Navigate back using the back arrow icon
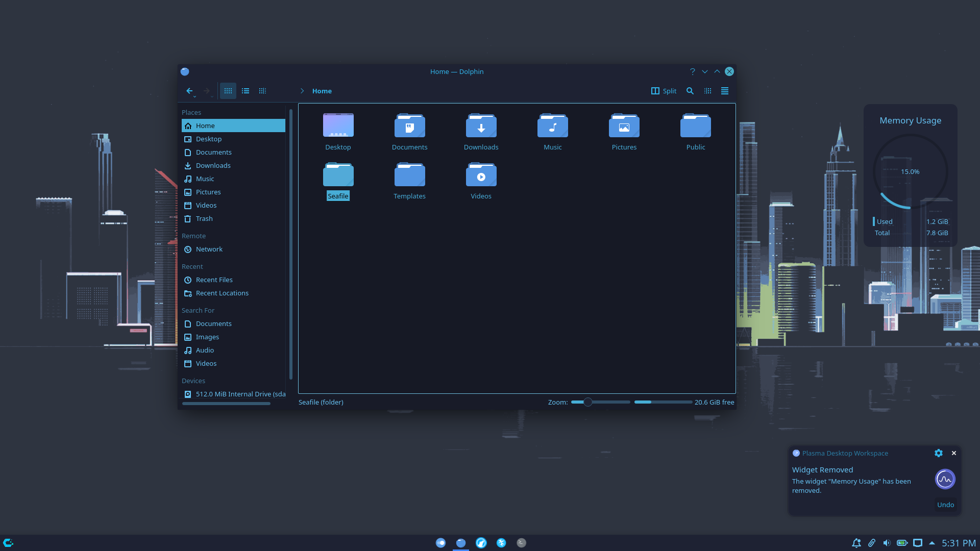This screenshot has height=551, width=980. [189, 90]
